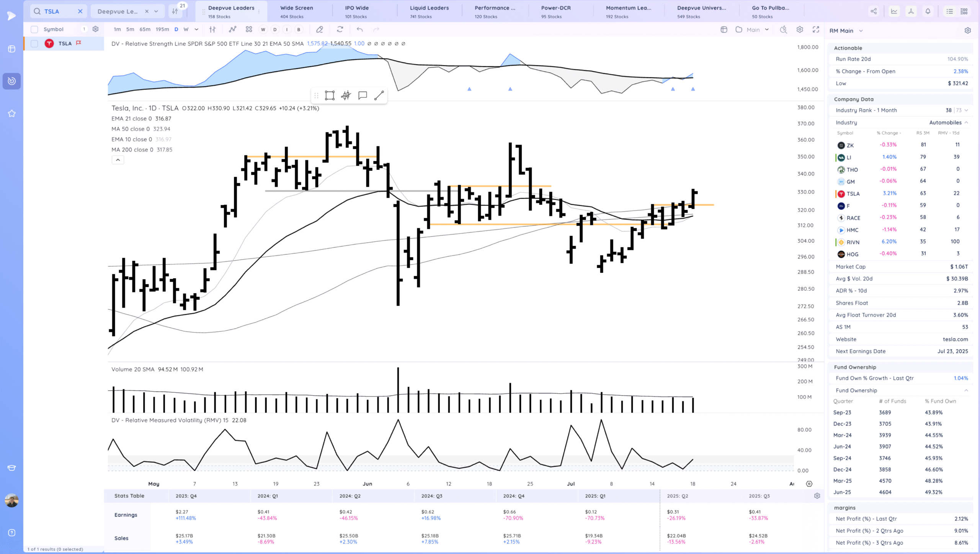980x554 pixels.
Task: Open the Momentum Leaders tab
Action: pos(628,11)
